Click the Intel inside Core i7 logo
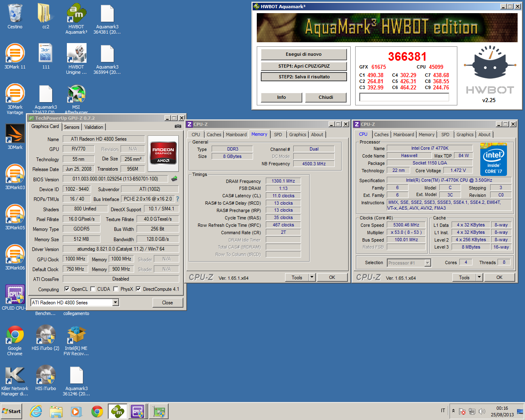 493,160
